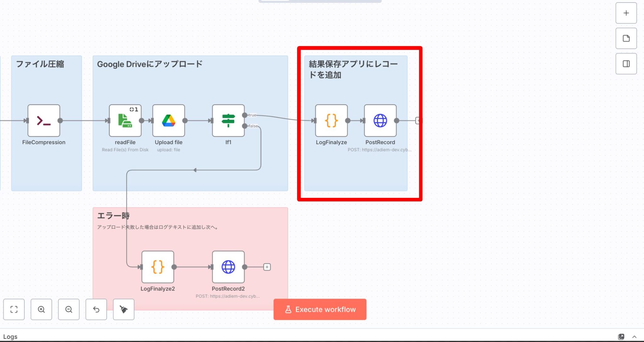Open the readFile node
644x342 pixels.
point(125,121)
